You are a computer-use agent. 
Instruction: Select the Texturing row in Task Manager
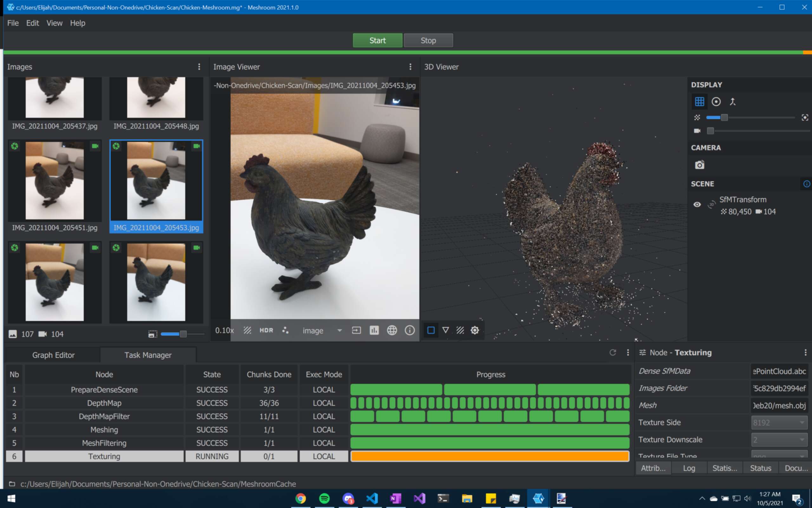coord(318,456)
